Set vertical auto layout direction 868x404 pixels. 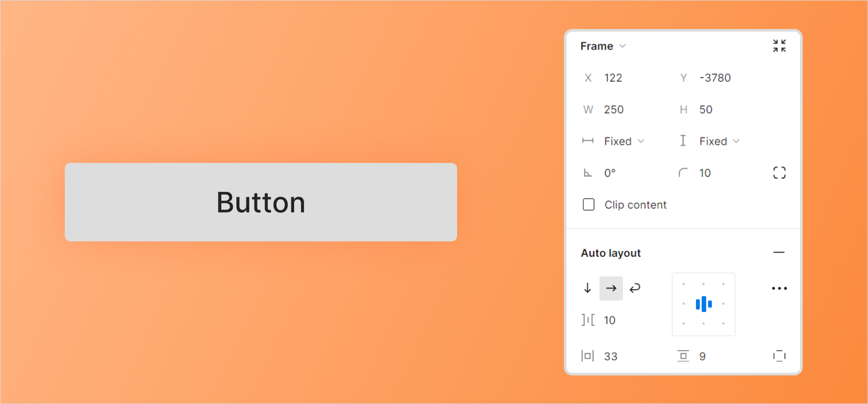click(x=587, y=288)
